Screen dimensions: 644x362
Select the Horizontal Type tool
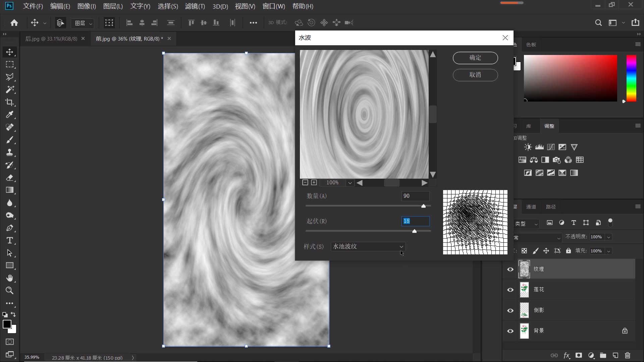[x=9, y=240]
